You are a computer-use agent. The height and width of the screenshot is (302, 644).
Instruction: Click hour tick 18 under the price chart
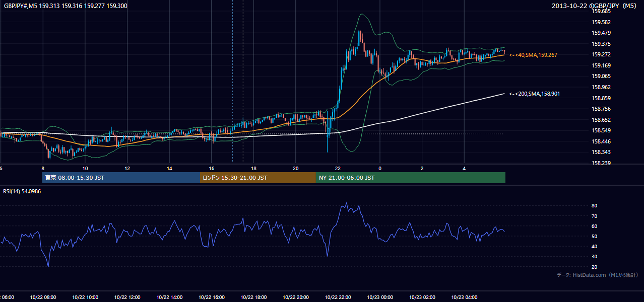[253, 168]
